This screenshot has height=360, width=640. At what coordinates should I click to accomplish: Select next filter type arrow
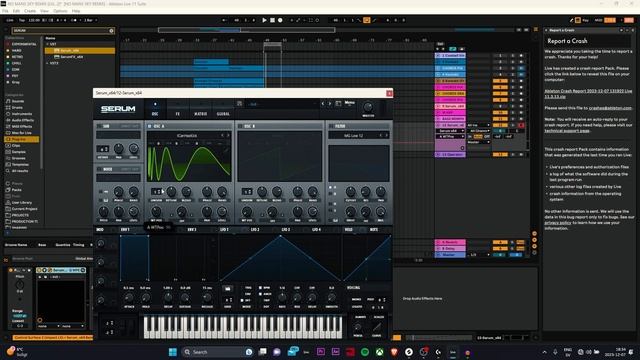[387, 136]
